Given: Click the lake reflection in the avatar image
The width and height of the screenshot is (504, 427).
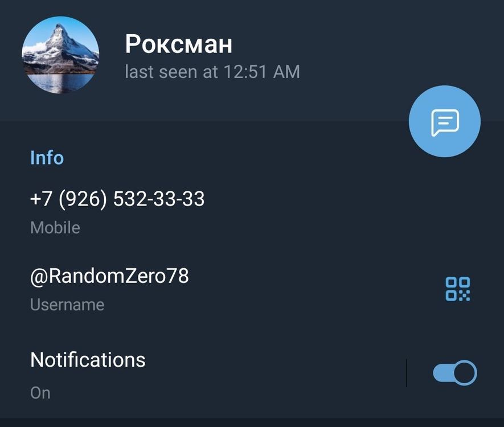Looking at the screenshot, I should (60, 83).
